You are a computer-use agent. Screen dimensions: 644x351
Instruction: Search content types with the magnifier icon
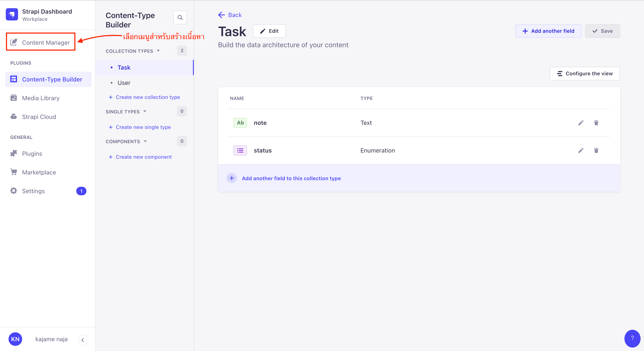pos(180,17)
